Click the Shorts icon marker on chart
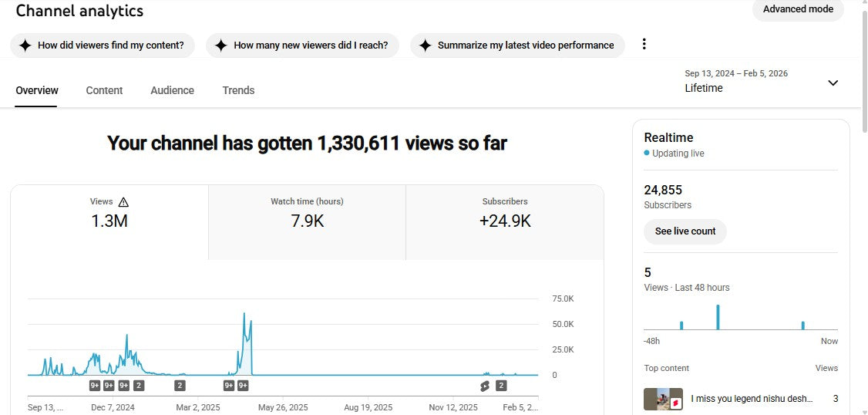Viewport: 868px width, 415px height. pyautogui.click(x=485, y=386)
